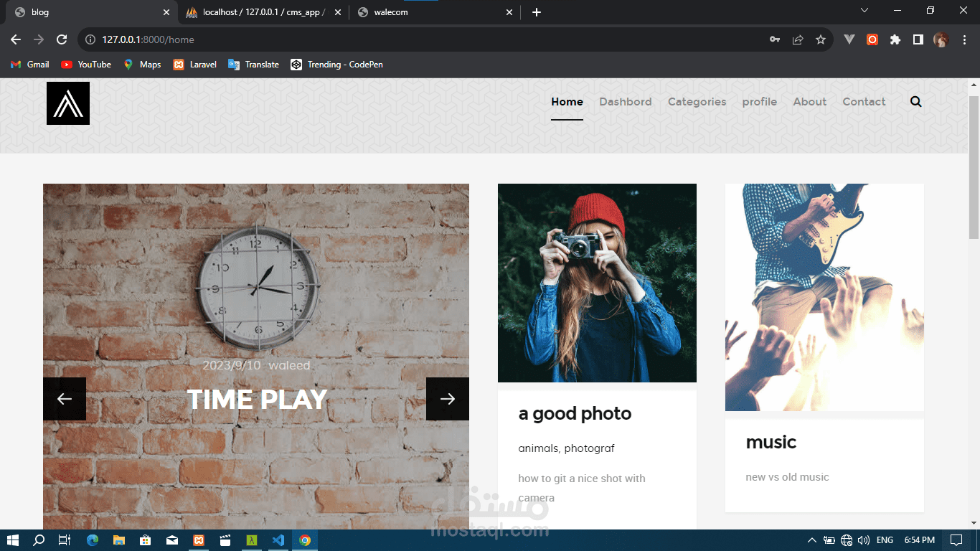Navigate to the Contact page
The height and width of the screenshot is (551, 980).
click(x=864, y=101)
